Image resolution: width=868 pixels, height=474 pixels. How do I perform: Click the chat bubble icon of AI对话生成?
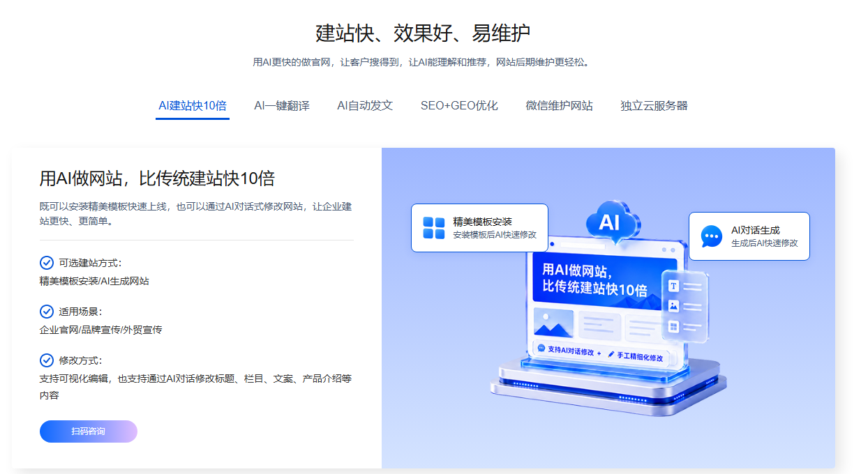[711, 236]
